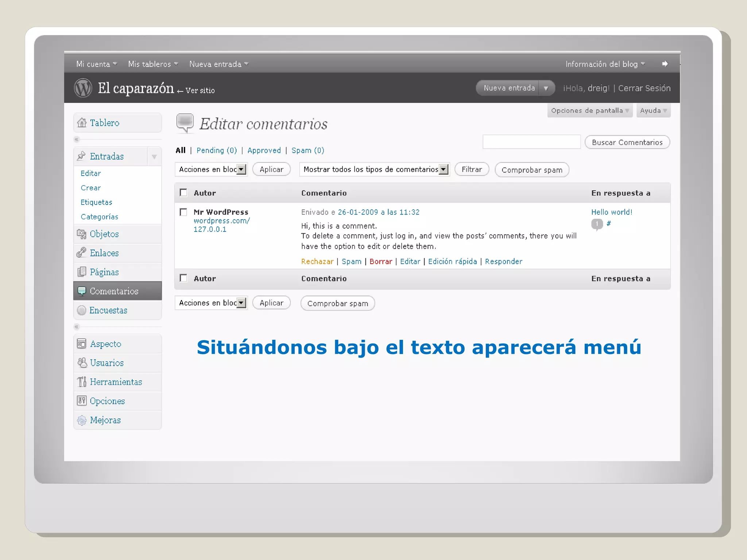Select the Pending (0) filter
The height and width of the screenshot is (560, 747).
217,150
